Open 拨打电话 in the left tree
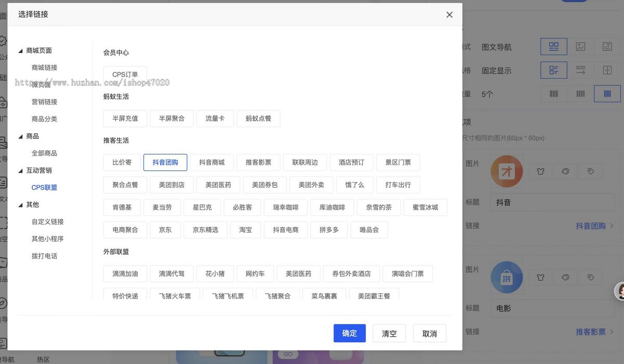 coord(44,256)
